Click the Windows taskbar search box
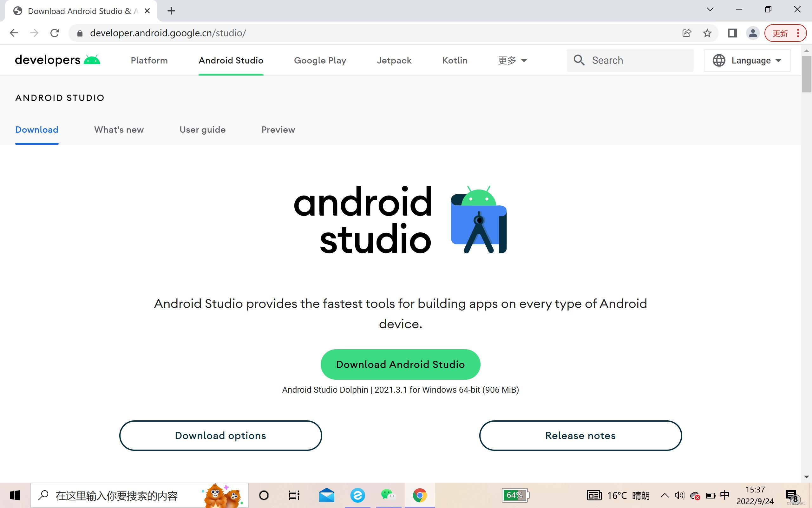The height and width of the screenshot is (508, 812). click(139, 495)
